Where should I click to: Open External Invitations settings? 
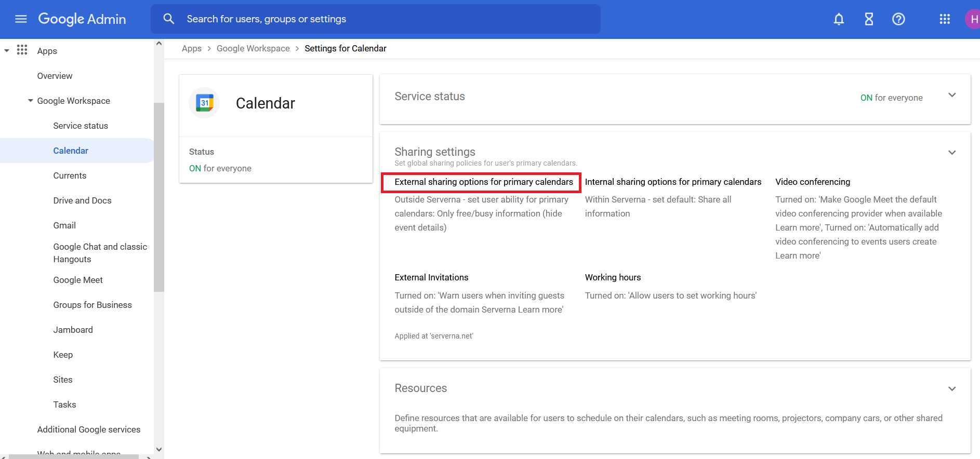pos(431,277)
